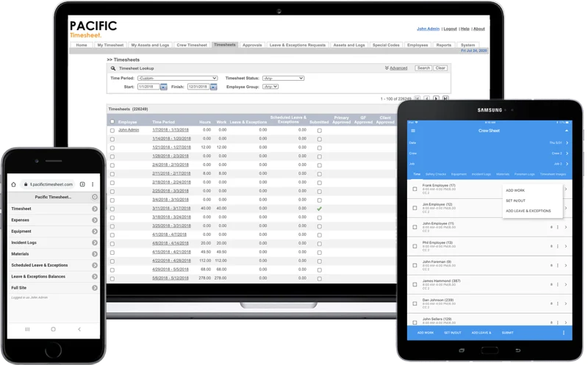This screenshot has height=365, width=588.
Task: Tap the tablet hamburger menu icon
Action: pos(412,131)
